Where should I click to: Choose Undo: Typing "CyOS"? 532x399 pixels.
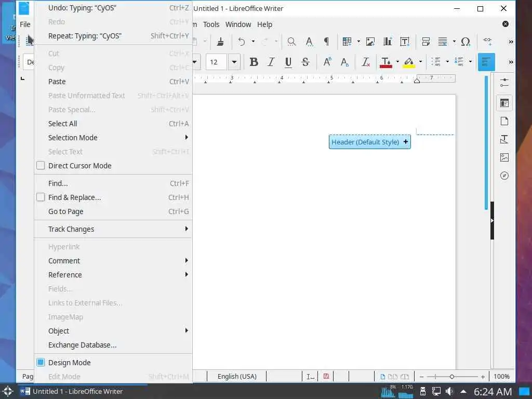click(x=113, y=8)
